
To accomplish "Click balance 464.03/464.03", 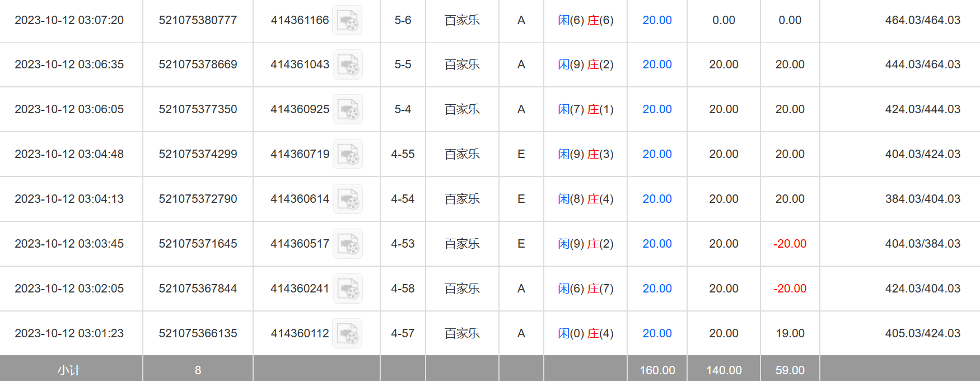I will click(x=923, y=20).
